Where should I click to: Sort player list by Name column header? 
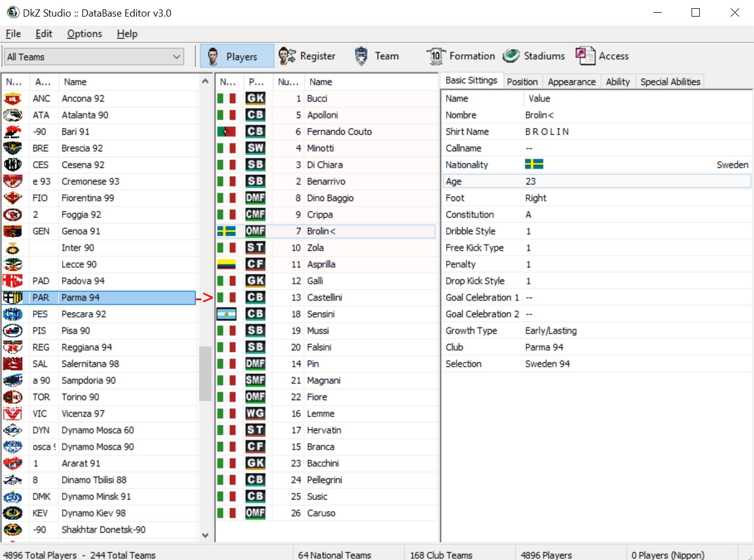371,82
